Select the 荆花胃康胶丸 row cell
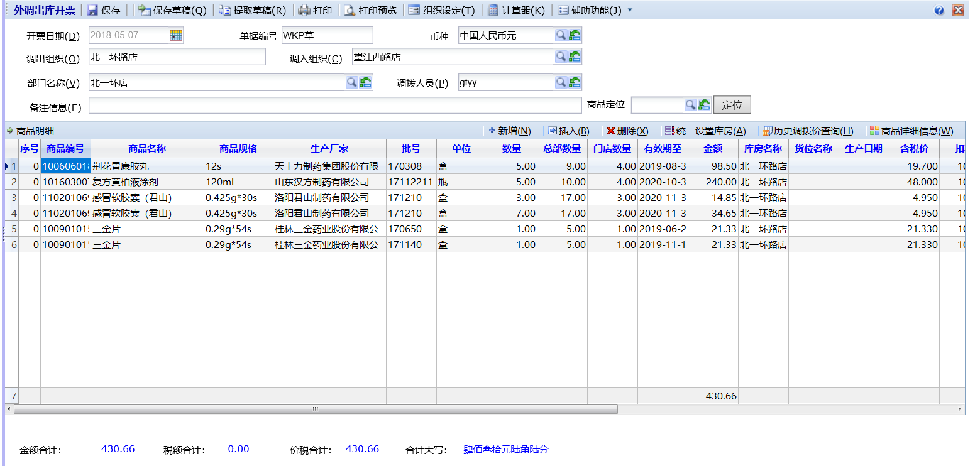The width and height of the screenshot is (980, 466). 147,166
